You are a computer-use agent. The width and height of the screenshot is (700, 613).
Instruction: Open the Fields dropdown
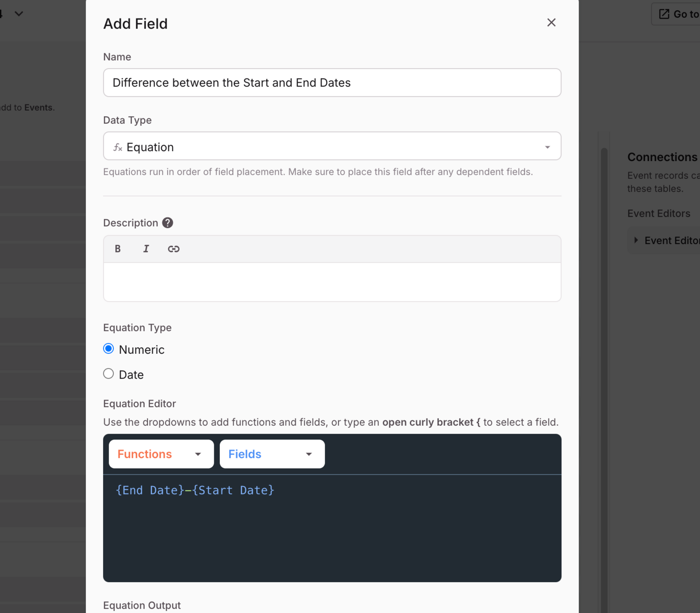click(272, 454)
